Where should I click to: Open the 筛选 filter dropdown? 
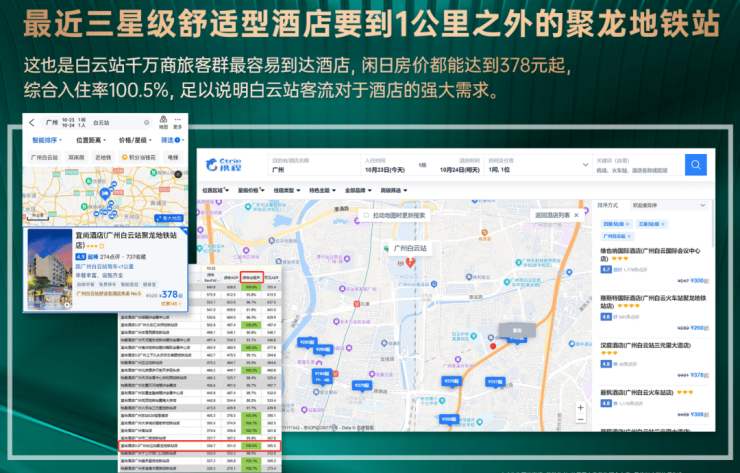pos(172,140)
